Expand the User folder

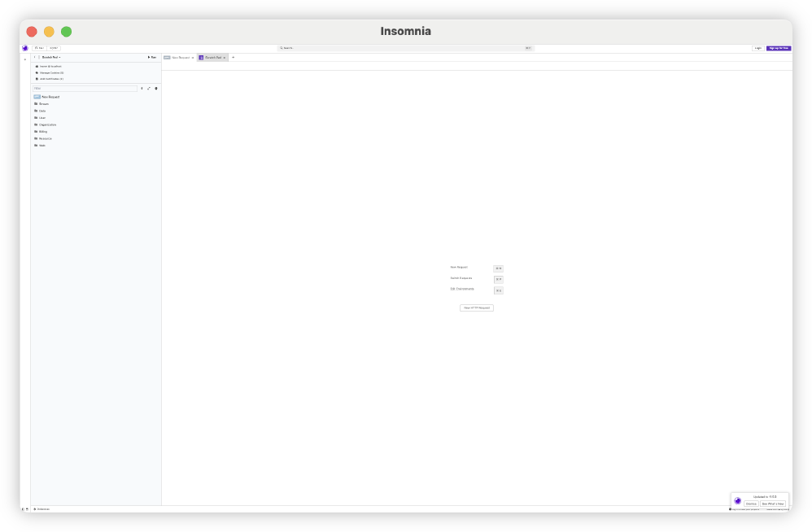(96, 117)
